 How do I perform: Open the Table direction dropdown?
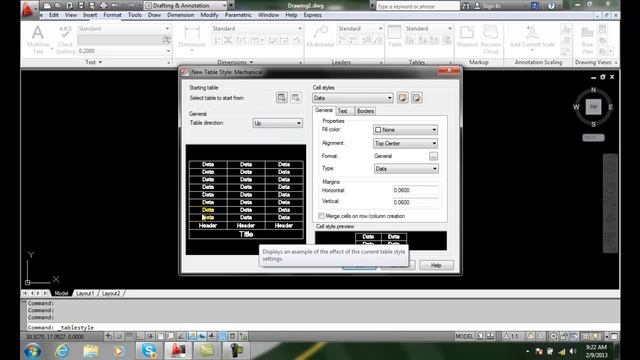(x=277, y=123)
